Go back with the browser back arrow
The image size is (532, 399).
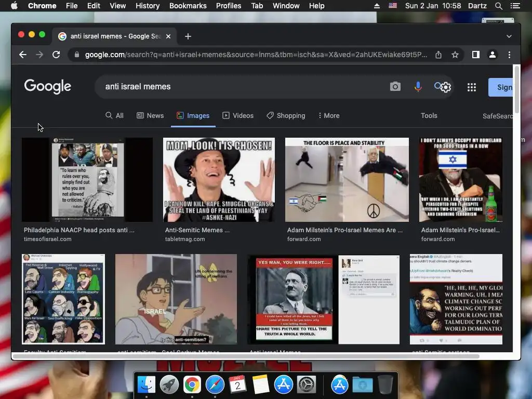point(23,55)
